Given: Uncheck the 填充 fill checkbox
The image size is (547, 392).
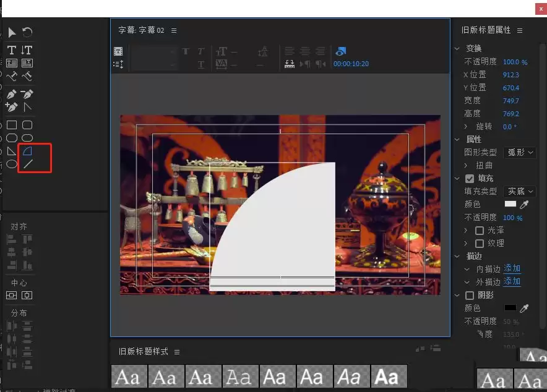Looking at the screenshot, I should pos(470,179).
